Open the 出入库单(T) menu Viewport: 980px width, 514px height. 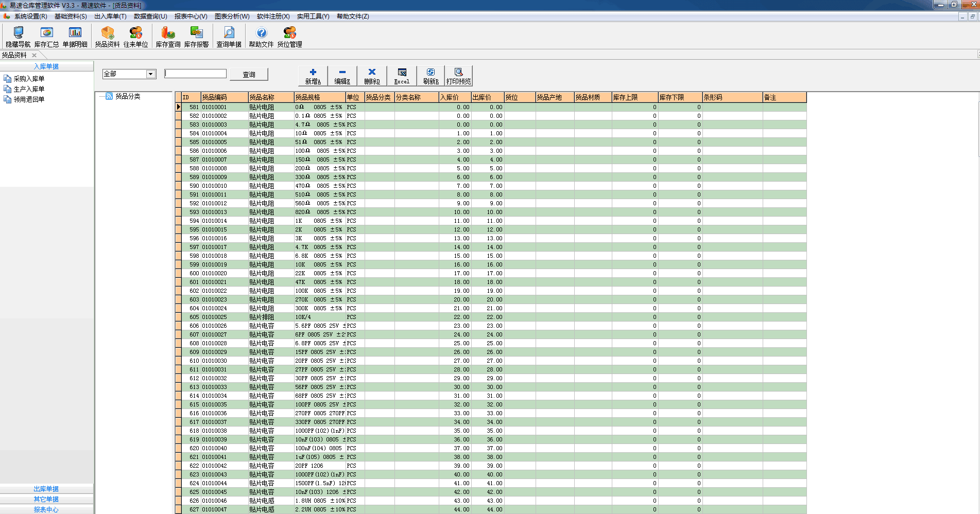[110, 16]
